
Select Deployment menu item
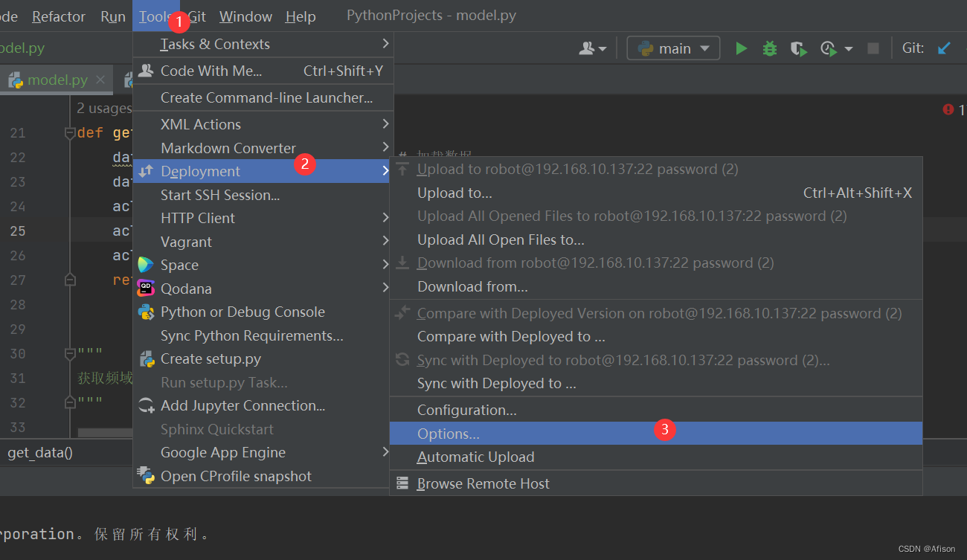coord(263,171)
